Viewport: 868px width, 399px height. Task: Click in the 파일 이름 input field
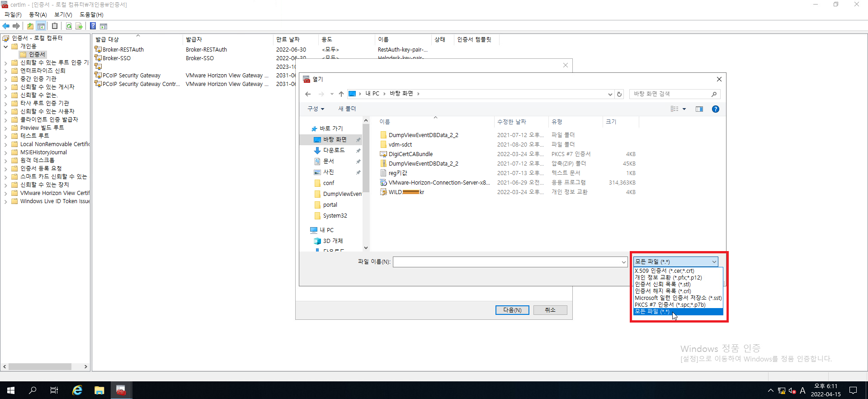[507, 262]
